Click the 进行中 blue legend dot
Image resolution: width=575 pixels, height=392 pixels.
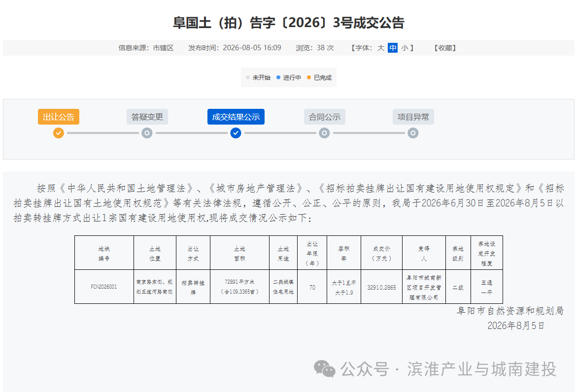tap(278, 77)
